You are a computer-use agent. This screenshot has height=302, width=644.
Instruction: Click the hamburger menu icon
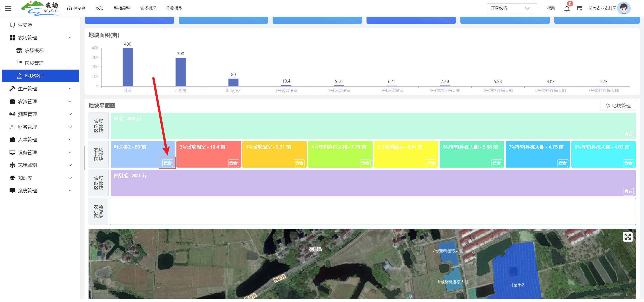pyautogui.click(x=8, y=8)
